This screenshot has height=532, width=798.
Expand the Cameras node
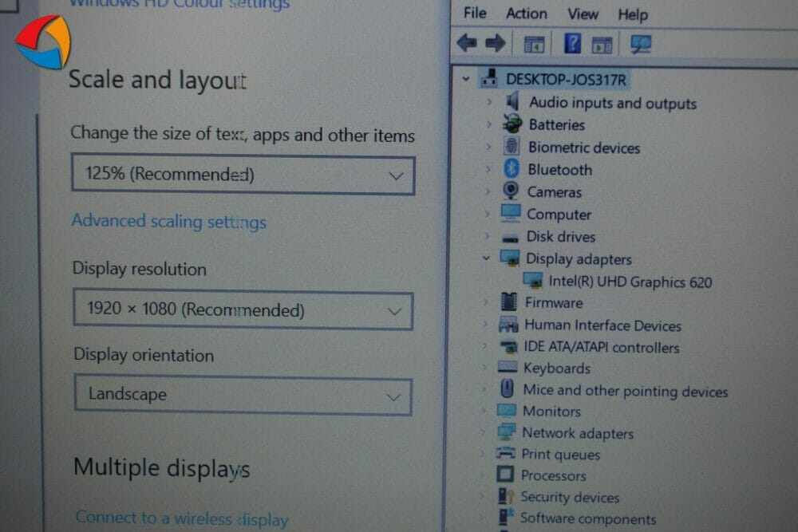click(x=488, y=191)
